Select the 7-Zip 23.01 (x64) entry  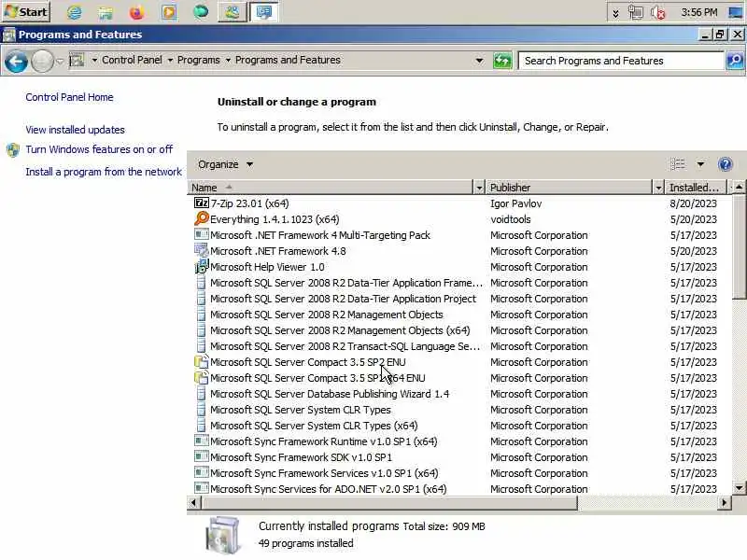tap(249, 203)
